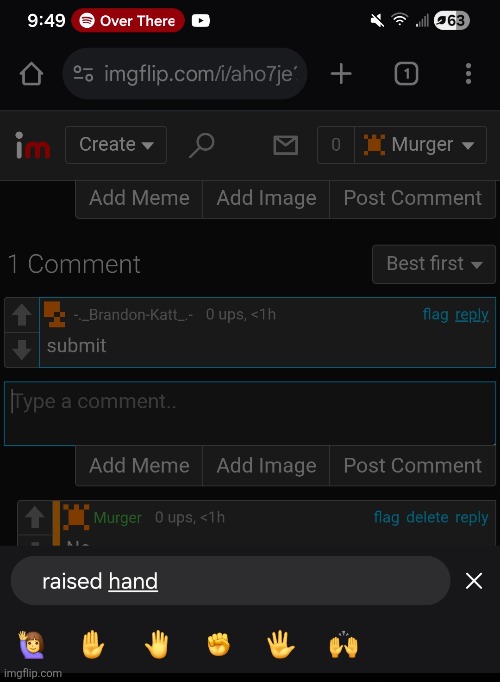Screen dimensions: 500x682
Task: Expand the Create dropdown
Action: click(116, 145)
